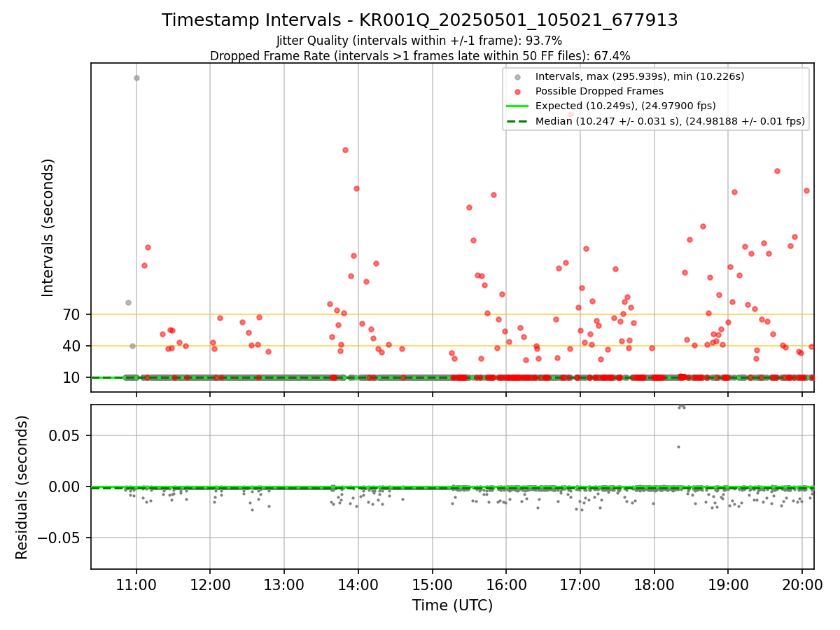
Task: Select legend entry 'Median (10.247 +/- 0.031 s)'
Action: (x=670, y=121)
